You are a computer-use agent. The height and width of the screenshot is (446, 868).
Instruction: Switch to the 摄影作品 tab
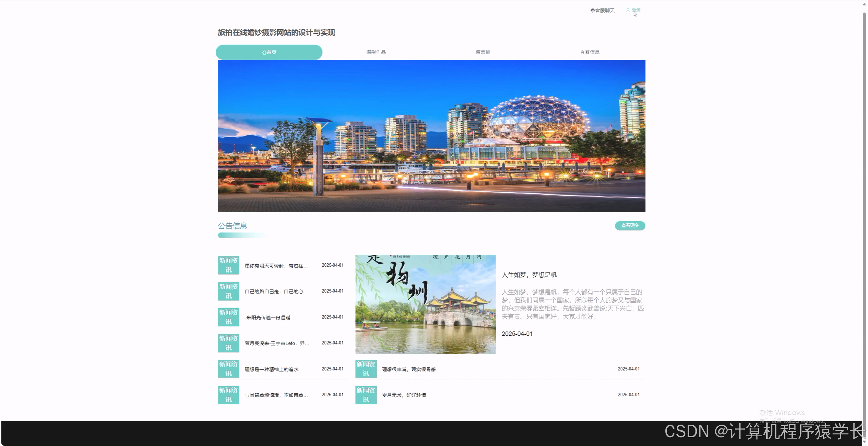(x=376, y=52)
